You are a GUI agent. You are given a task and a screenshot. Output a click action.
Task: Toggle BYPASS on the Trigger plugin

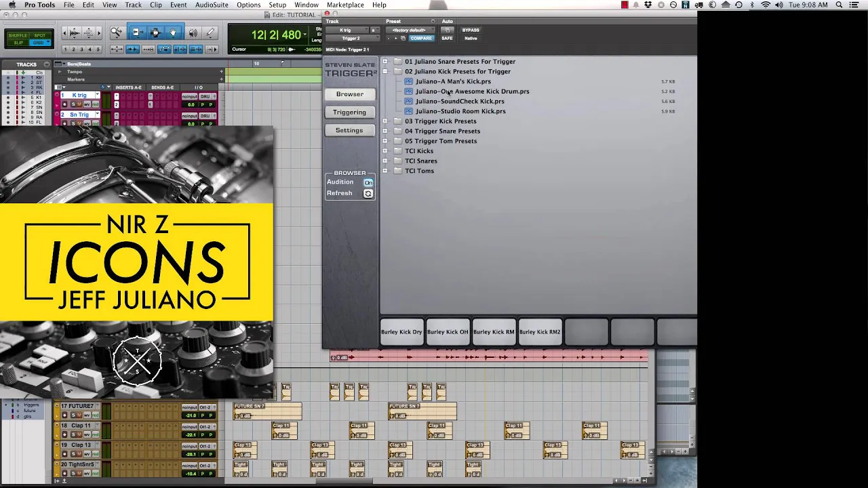[x=471, y=30]
